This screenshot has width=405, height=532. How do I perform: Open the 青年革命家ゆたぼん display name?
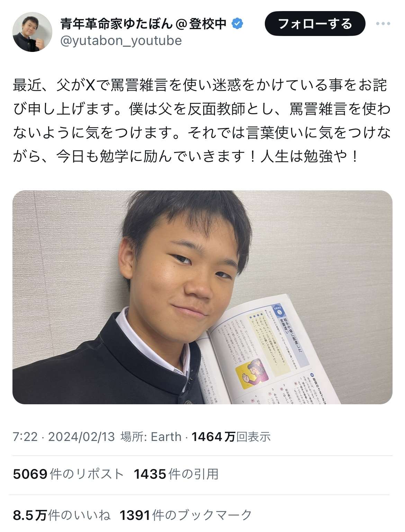tap(116, 24)
